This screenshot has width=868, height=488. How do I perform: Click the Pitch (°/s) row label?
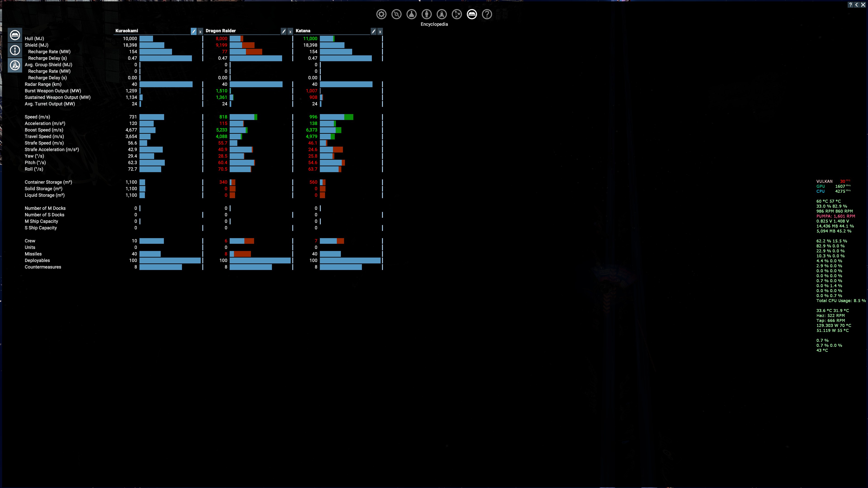click(x=35, y=163)
